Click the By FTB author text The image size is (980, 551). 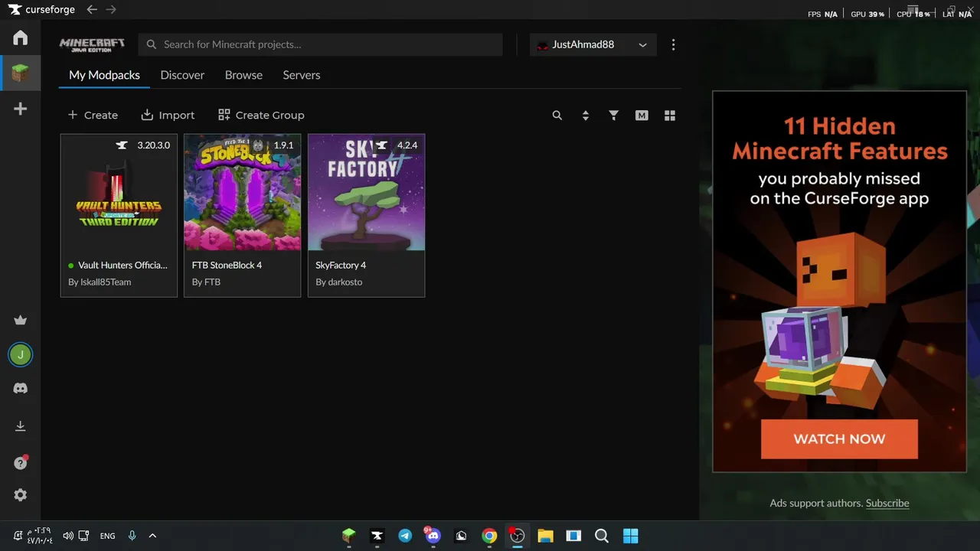(206, 282)
